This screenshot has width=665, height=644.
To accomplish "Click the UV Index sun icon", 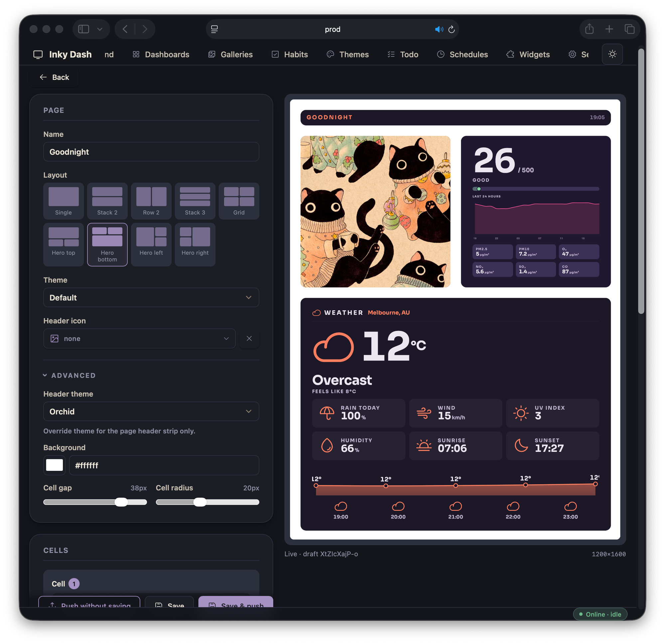I will 521,413.
